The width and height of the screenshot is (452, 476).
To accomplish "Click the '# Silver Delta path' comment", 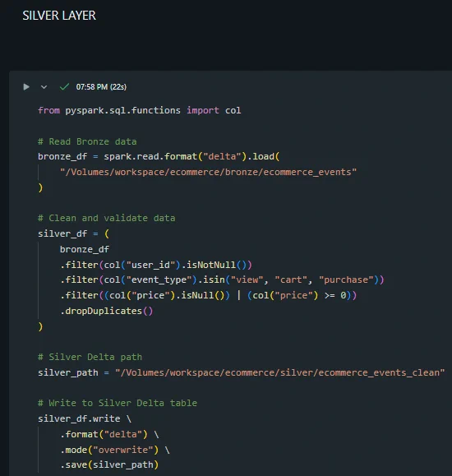I will 90,357.
